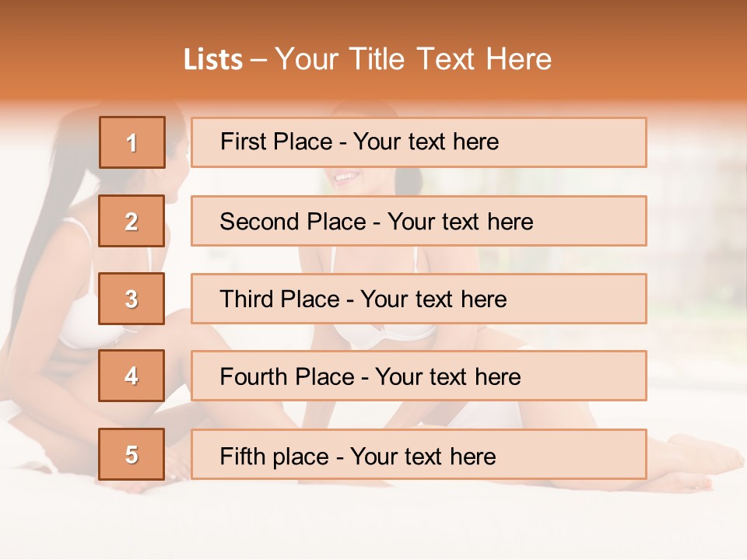Click the number 3 box
Viewport: 747px width, 560px height.
coord(132,299)
